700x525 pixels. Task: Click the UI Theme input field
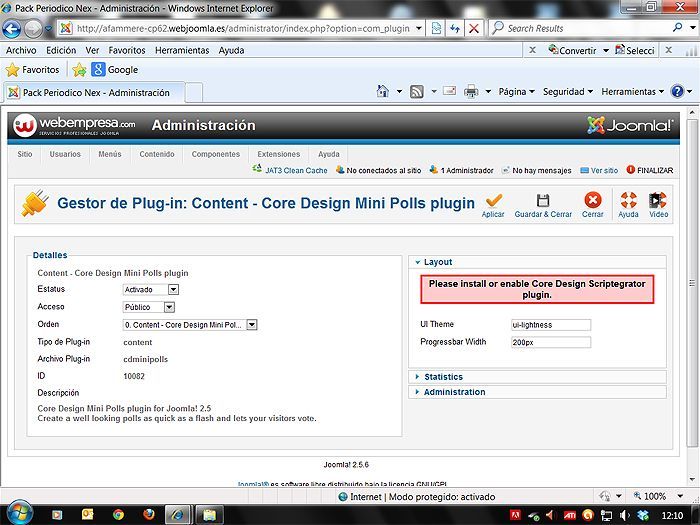pyautogui.click(x=551, y=325)
